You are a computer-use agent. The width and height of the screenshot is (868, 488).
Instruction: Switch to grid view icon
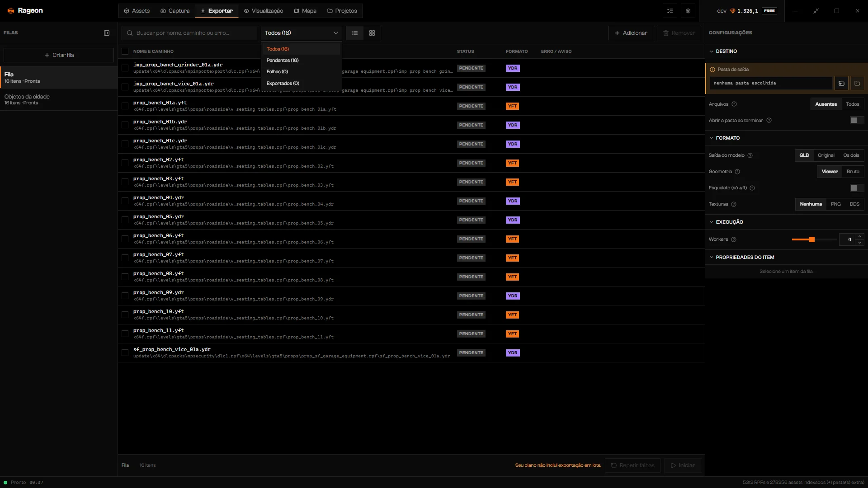point(372,33)
